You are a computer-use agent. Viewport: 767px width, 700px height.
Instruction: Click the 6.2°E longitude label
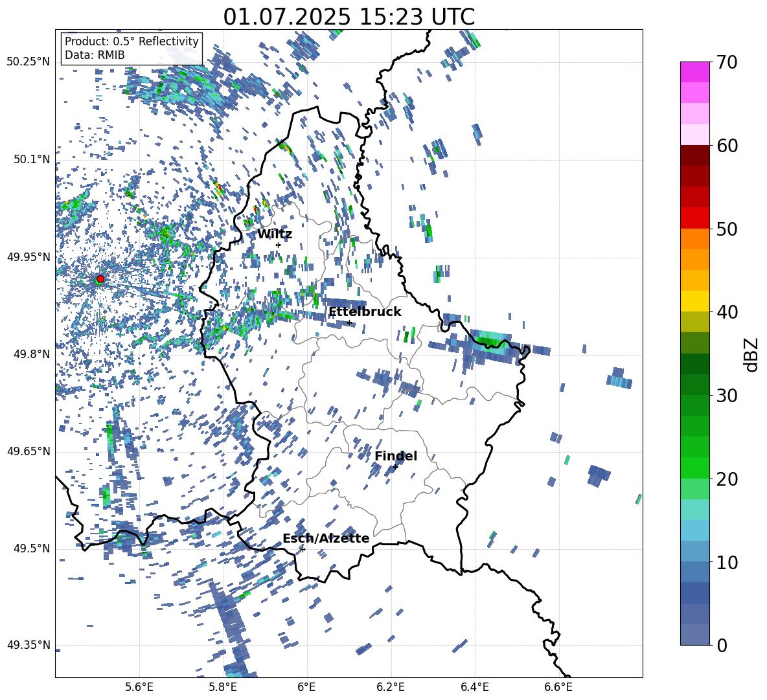click(x=391, y=687)
